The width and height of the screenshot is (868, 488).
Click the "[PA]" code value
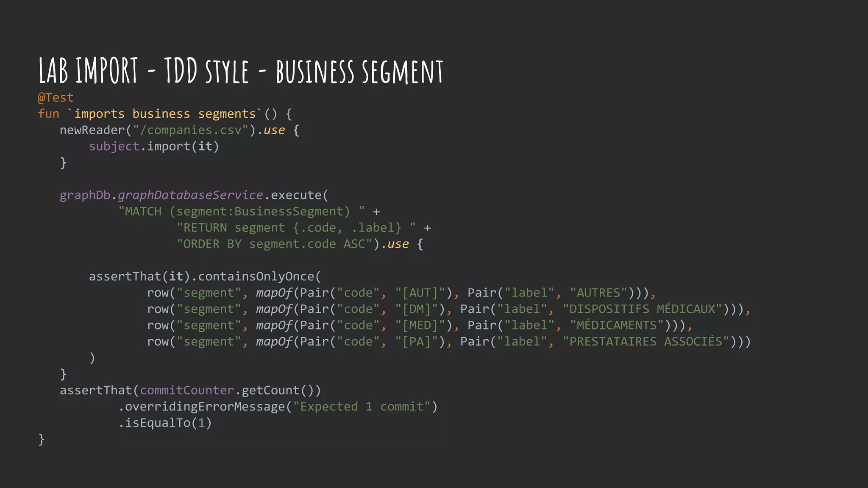pos(417,342)
